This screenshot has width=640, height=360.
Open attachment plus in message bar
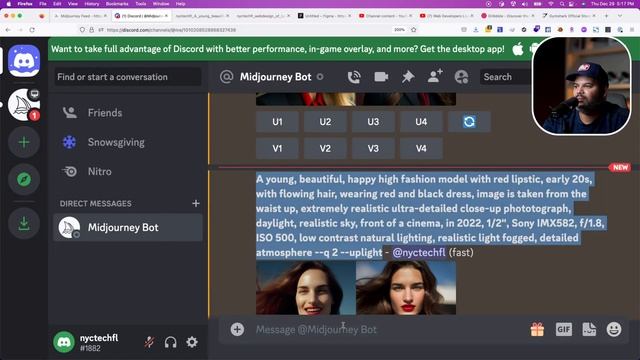pos(237,329)
